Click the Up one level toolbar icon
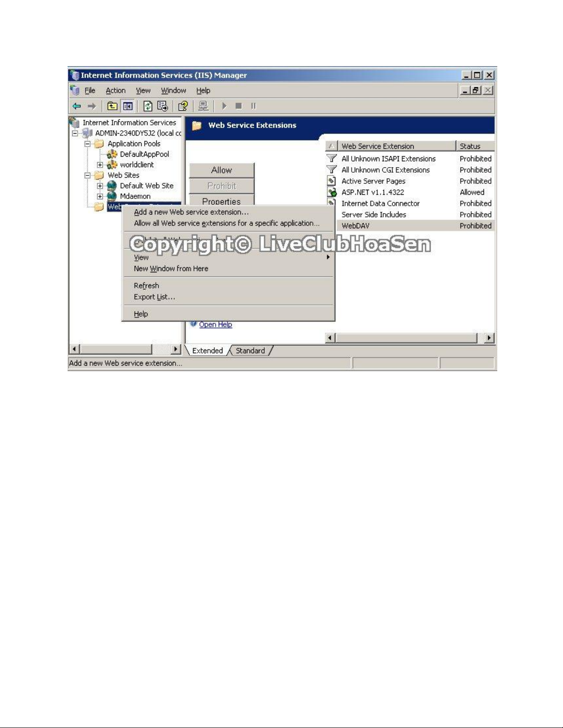The width and height of the screenshot is (563, 728). pyautogui.click(x=112, y=106)
